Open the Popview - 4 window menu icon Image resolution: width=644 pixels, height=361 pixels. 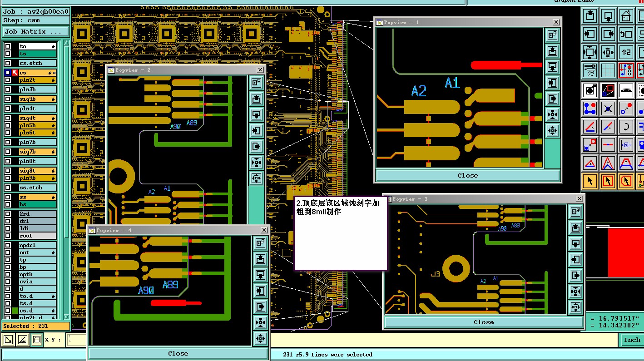92,230
